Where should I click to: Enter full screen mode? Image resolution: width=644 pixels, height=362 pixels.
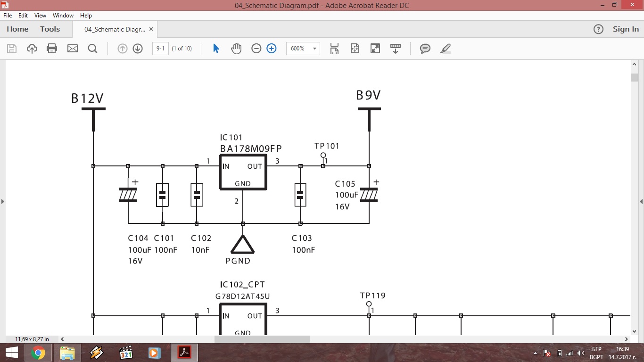(375, 49)
